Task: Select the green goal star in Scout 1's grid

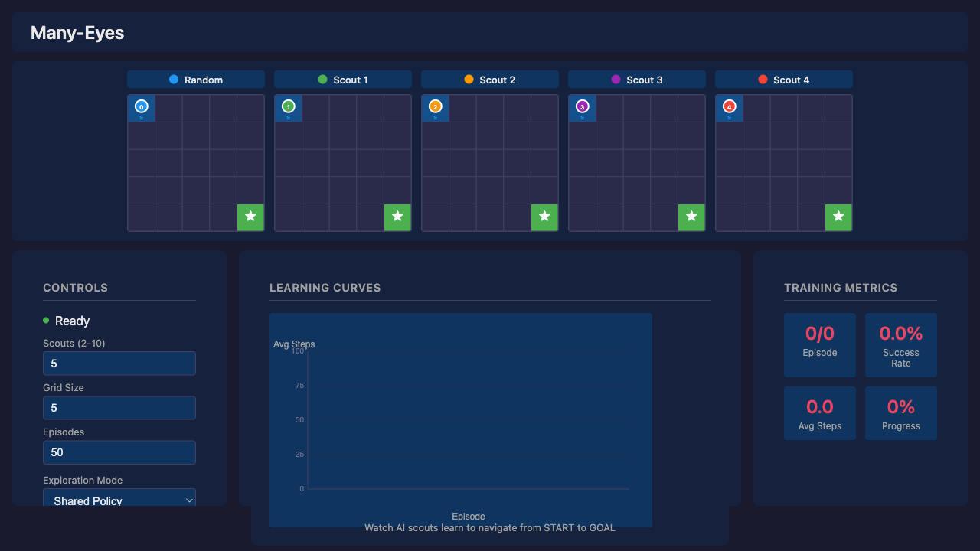Action: point(397,217)
